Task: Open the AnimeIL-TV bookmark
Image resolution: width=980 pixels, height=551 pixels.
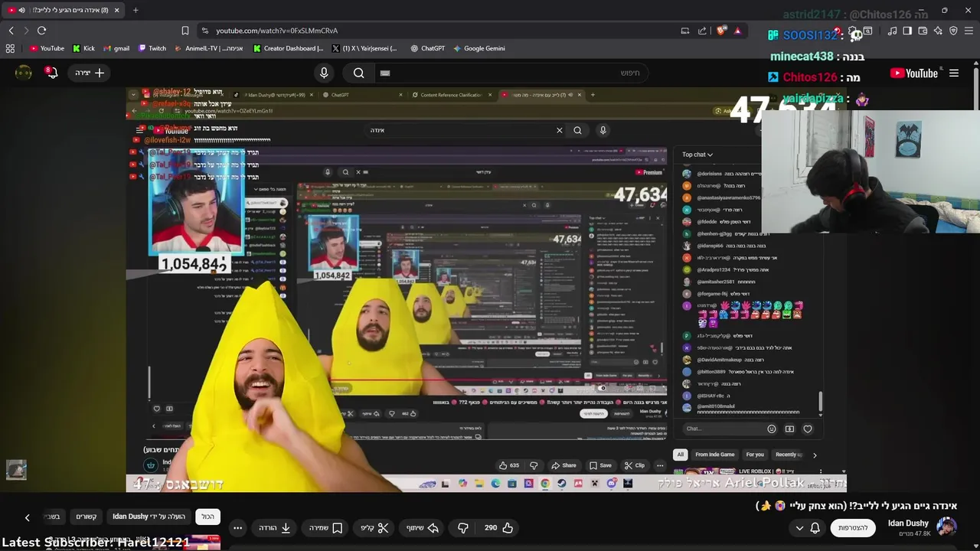Action: (209, 48)
